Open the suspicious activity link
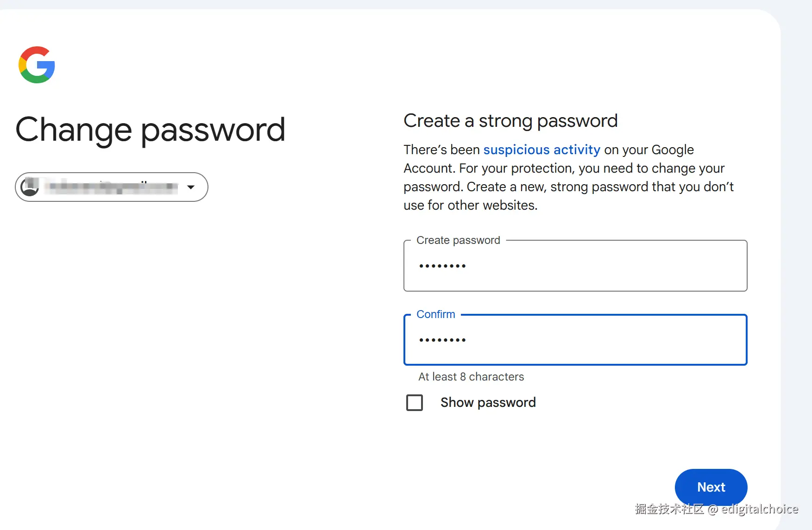This screenshot has height=530, width=812. pyautogui.click(x=541, y=150)
